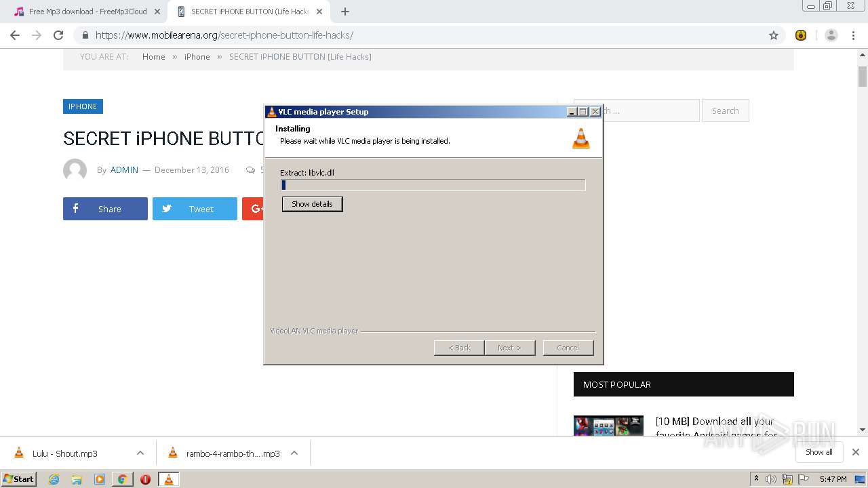Click Cancel in VLC setup
This screenshot has width=868, height=488.
pos(568,348)
